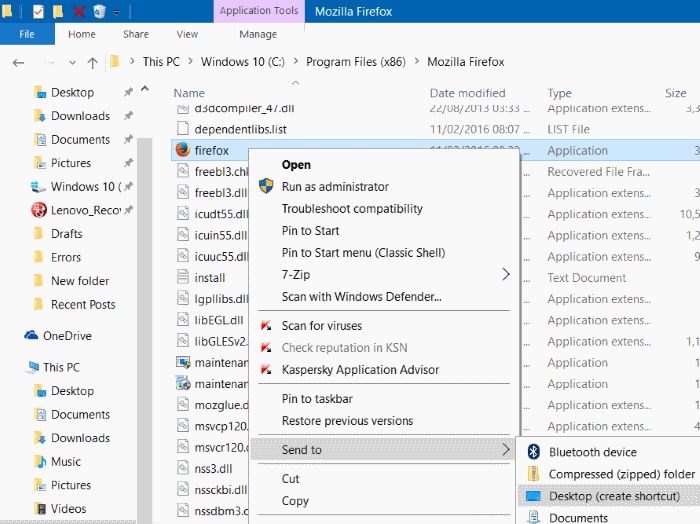
Task: Open the File ribbon tab
Action: pyautogui.click(x=27, y=34)
